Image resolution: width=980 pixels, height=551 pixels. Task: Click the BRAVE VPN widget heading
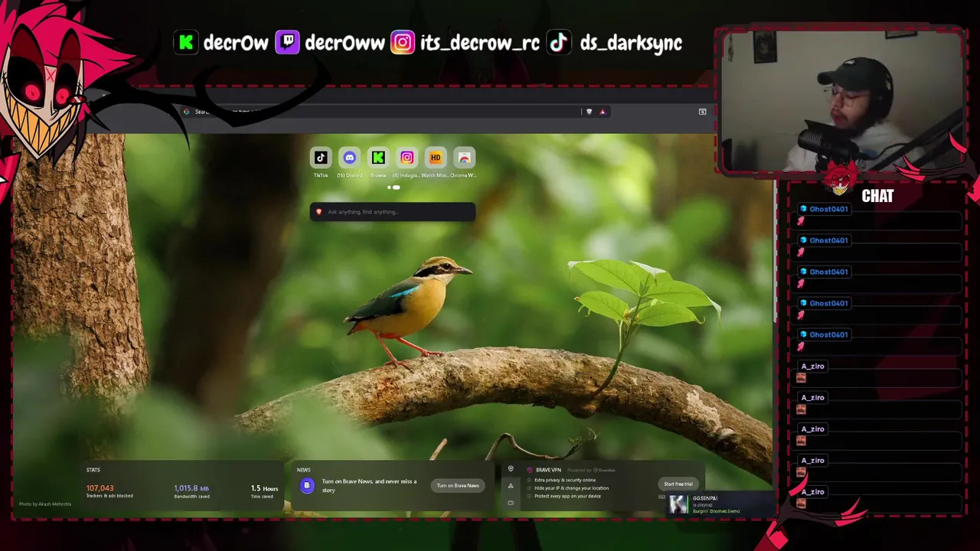point(548,470)
